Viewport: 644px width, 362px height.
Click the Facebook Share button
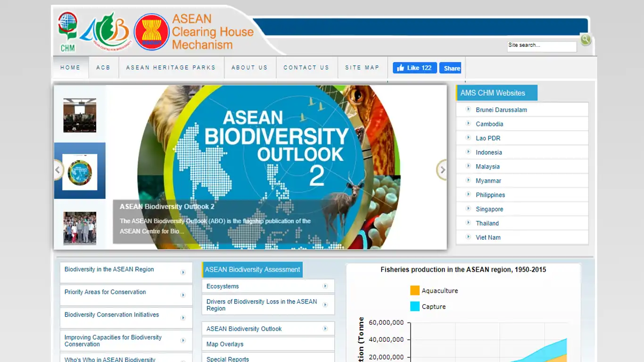(x=450, y=68)
